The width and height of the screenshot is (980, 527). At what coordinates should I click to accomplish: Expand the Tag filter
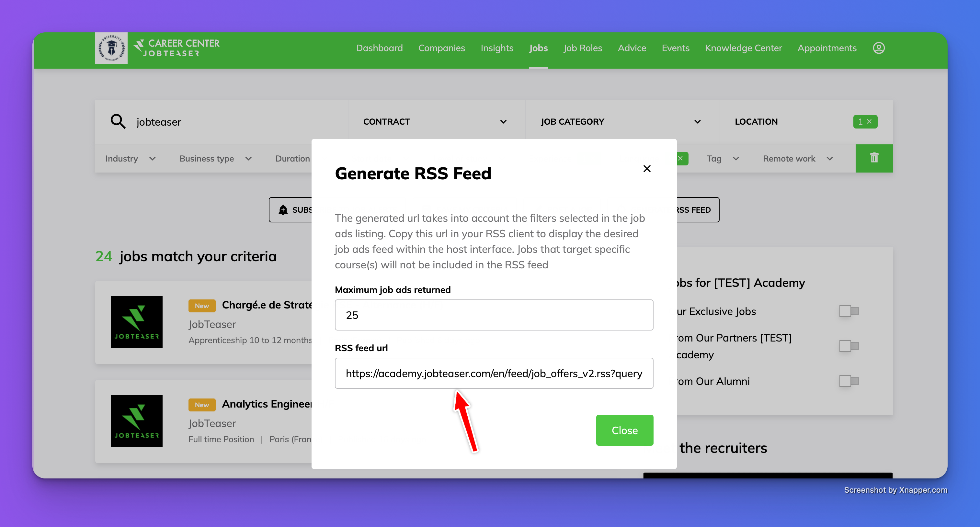click(723, 159)
